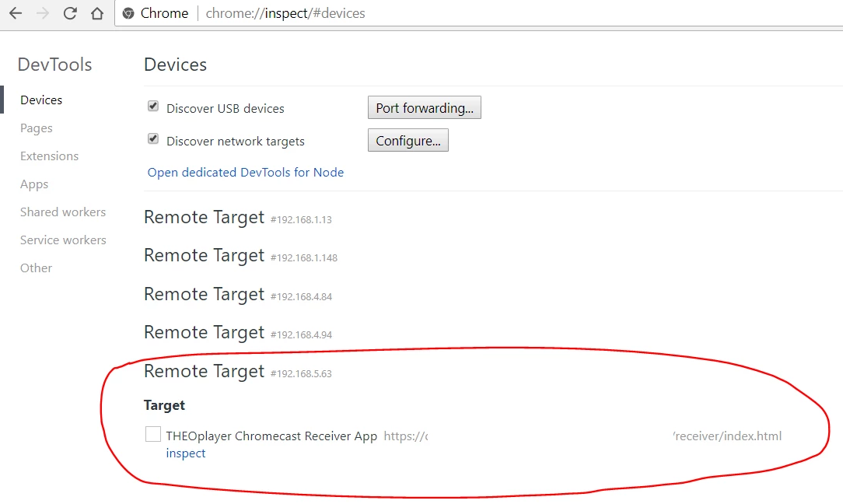Screen dimensions: 843x504
Task: Open the Other section
Action: tap(36, 268)
